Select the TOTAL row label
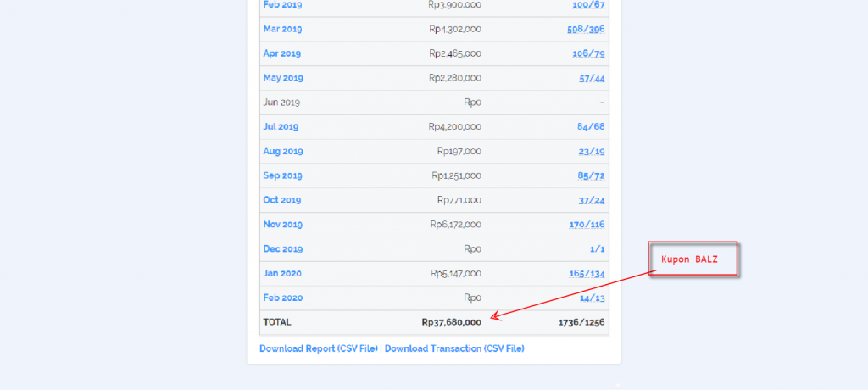 click(277, 322)
